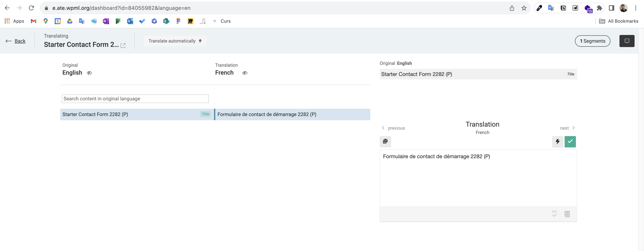This screenshot has width=644, height=251.
Task: Machine-translate this segment with lightning icon
Action: pos(557,142)
